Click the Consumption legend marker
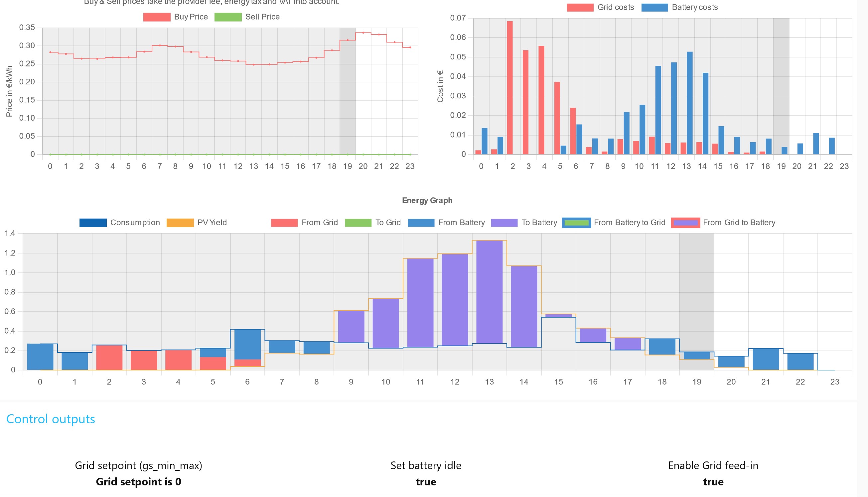868x497 pixels. tap(93, 222)
